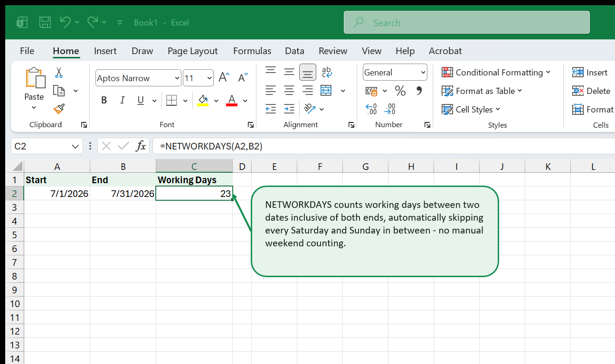Switch to the Insert tab
The image size is (615, 364).
(105, 51)
